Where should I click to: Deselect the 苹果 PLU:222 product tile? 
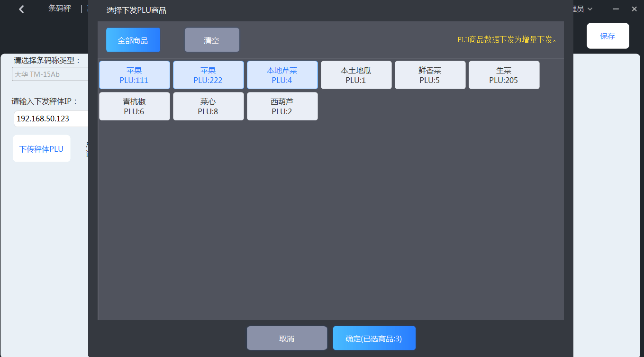tap(209, 75)
